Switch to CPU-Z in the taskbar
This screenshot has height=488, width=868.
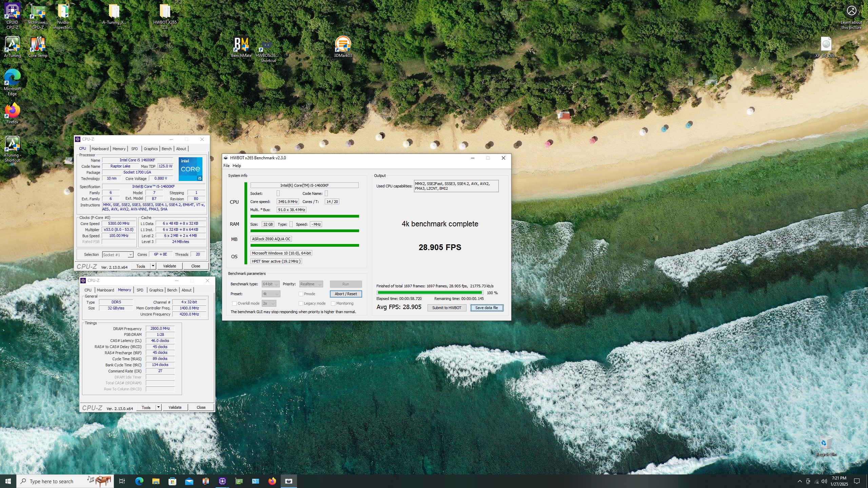[222, 481]
